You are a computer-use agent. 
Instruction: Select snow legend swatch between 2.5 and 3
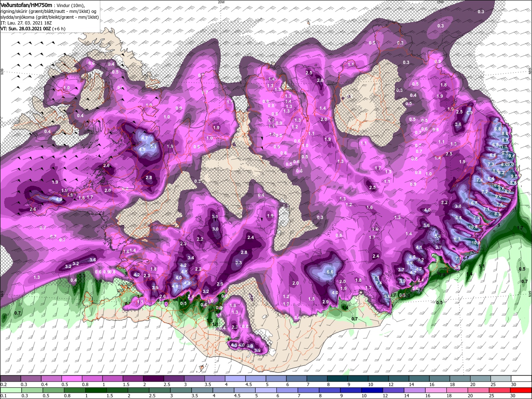[173, 379]
